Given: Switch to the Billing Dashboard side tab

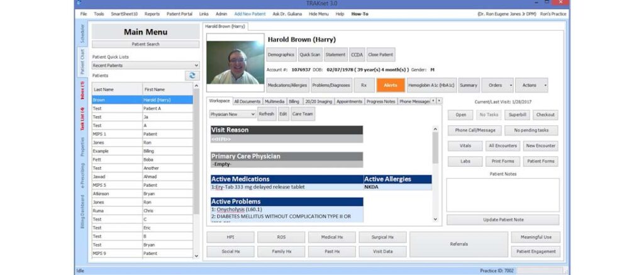Looking at the screenshot, I should 82,211.
